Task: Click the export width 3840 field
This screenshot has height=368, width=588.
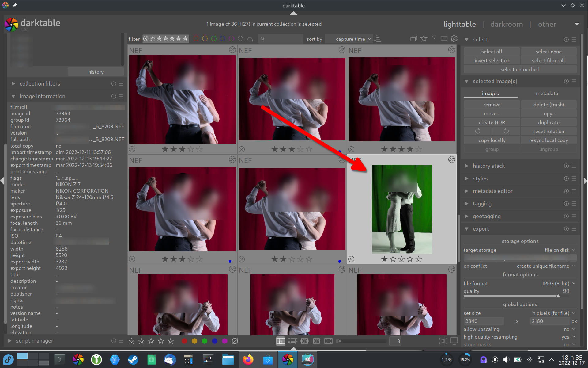Action: pos(484,321)
